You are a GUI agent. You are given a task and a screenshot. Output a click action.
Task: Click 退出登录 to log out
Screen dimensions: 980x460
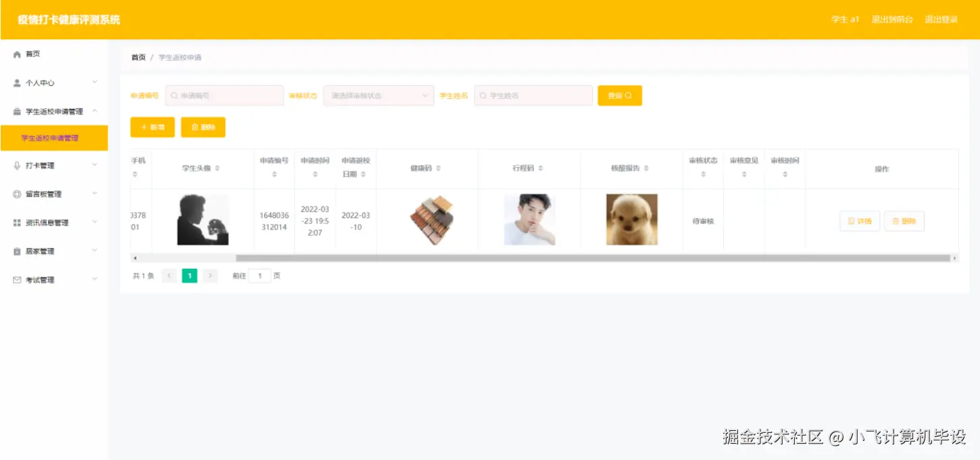pyautogui.click(x=941, y=20)
